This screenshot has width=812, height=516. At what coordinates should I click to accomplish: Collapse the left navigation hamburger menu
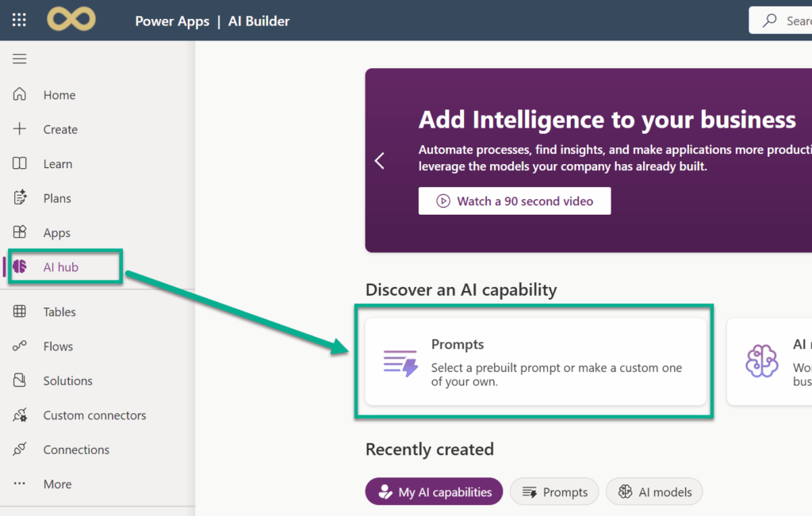(20, 59)
